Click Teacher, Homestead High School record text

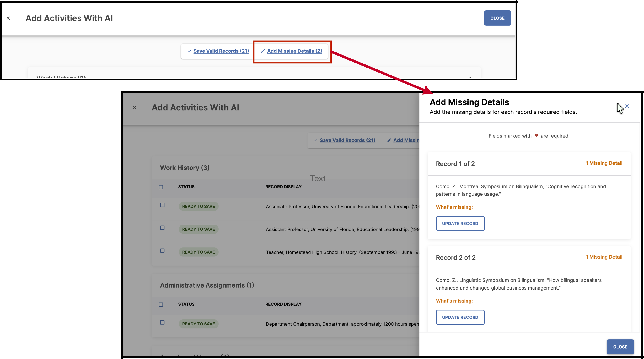coord(342,252)
